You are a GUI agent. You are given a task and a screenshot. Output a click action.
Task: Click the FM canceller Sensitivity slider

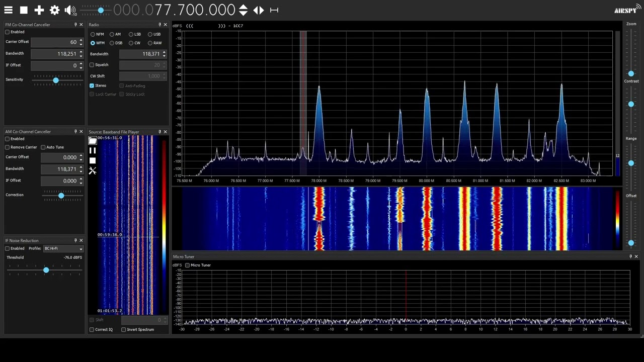click(x=57, y=80)
